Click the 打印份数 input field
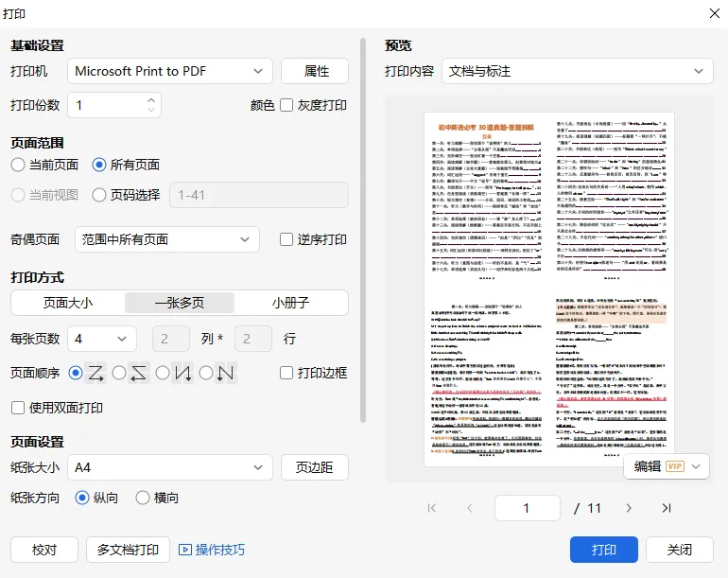Screen dimensions: 728x578 click(x=114, y=105)
